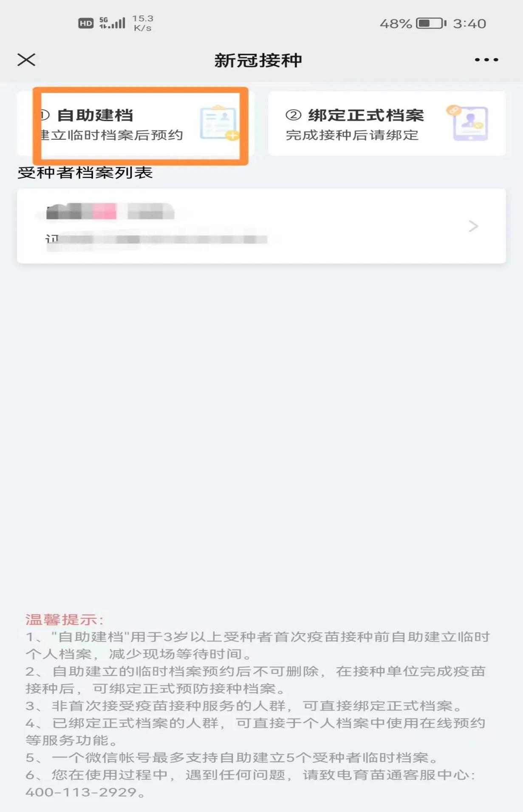The image size is (523, 812).
Task: Tap the HD status indicator
Action: [86, 23]
